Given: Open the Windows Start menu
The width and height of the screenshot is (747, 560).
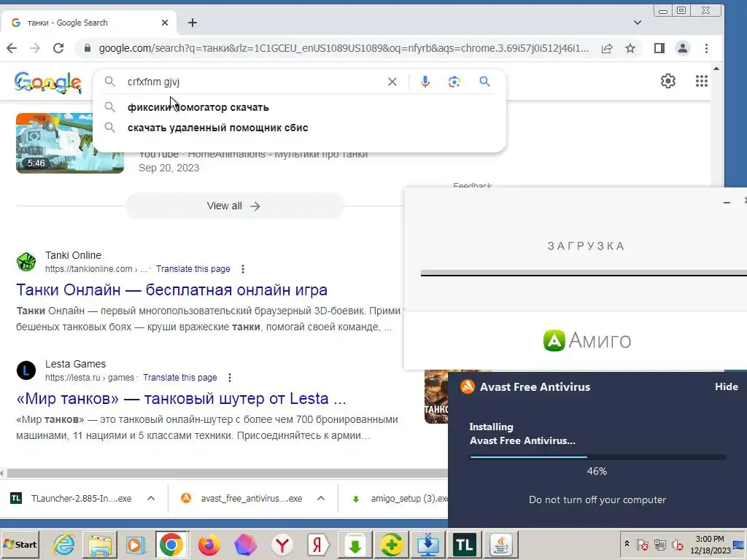Looking at the screenshot, I should pyautogui.click(x=20, y=544).
